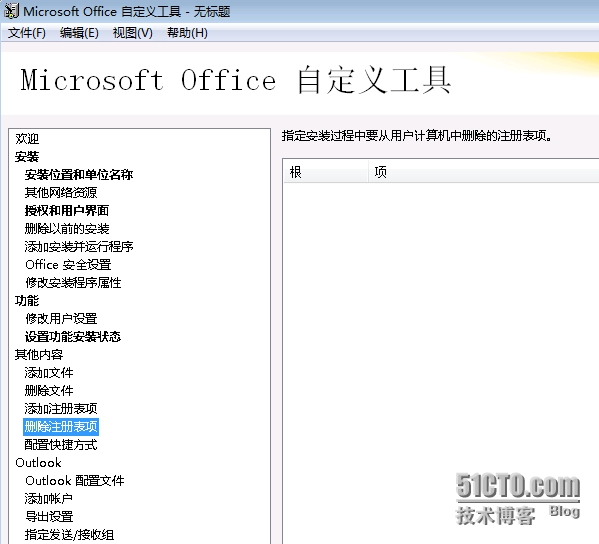Image resolution: width=599 pixels, height=544 pixels.
Task: Click the 根 column header
Action: tap(326, 172)
